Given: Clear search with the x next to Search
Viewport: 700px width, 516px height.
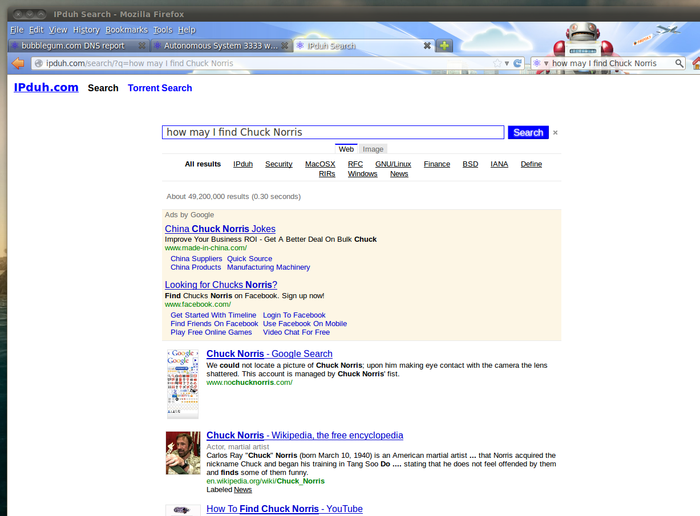Looking at the screenshot, I should pos(555,133).
